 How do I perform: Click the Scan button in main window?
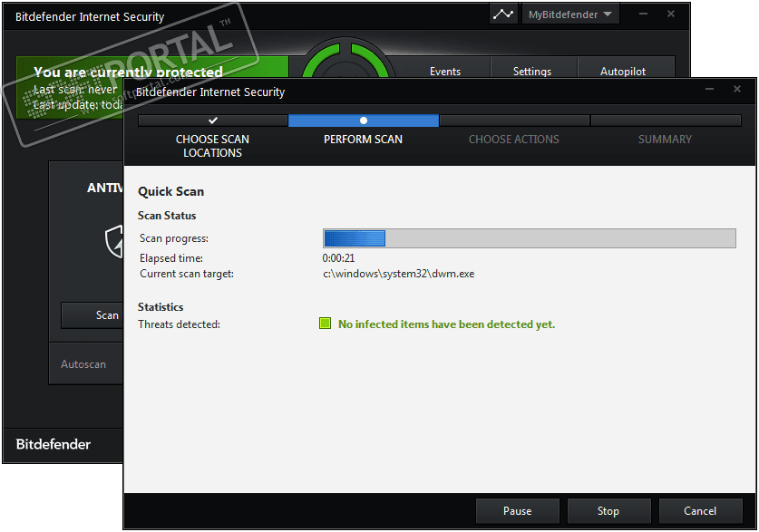coord(92,315)
